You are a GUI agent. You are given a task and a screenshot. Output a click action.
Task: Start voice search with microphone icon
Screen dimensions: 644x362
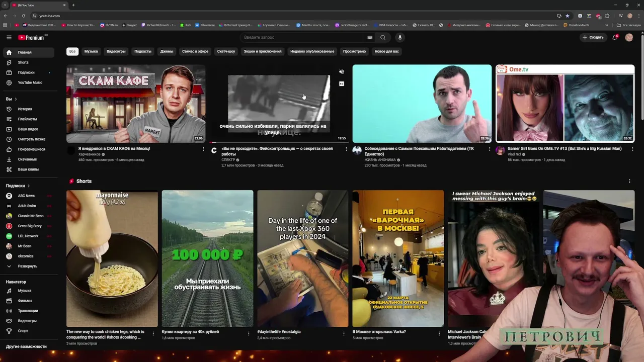coord(400,37)
